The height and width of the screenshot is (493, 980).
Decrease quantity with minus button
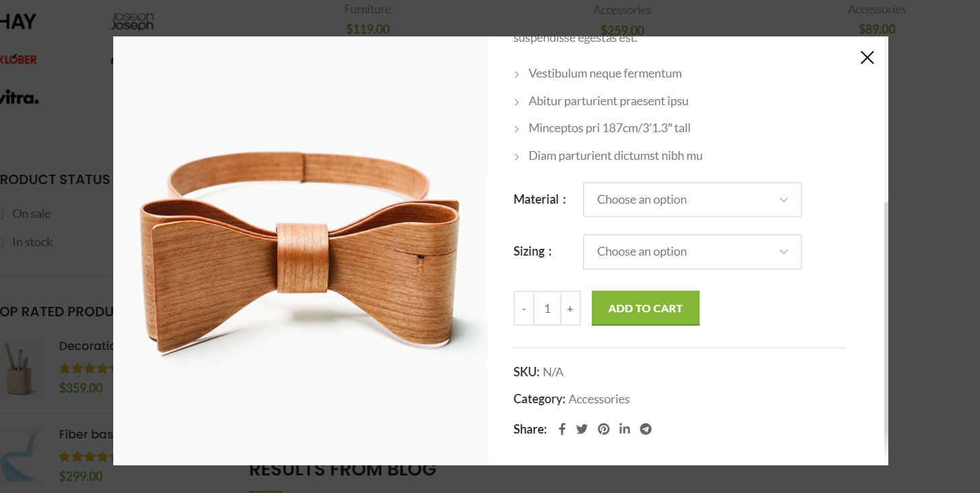(524, 308)
